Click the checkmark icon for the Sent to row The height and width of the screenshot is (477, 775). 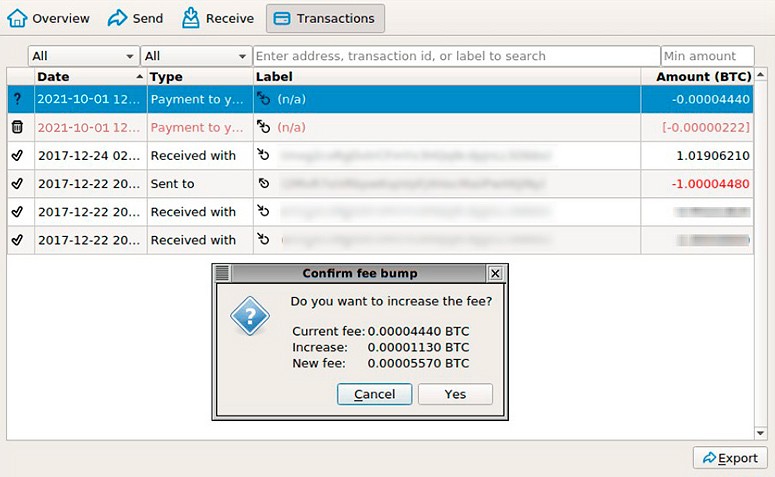coord(17,183)
